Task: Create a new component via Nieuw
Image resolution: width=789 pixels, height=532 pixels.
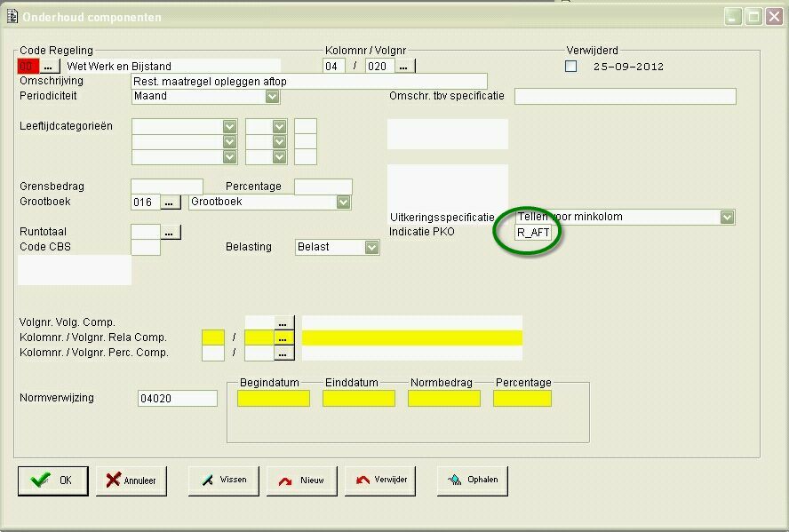Action: (302, 480)
